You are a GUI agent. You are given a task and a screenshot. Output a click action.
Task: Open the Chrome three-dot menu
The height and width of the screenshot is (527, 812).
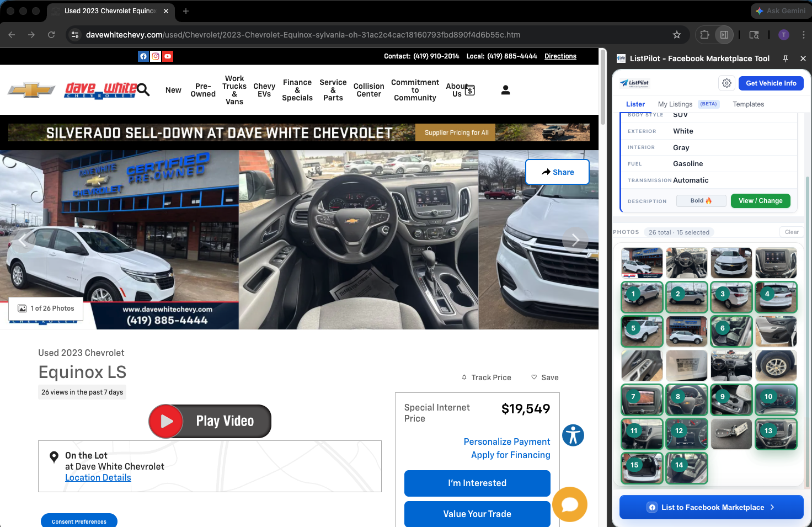pos(803,35)
